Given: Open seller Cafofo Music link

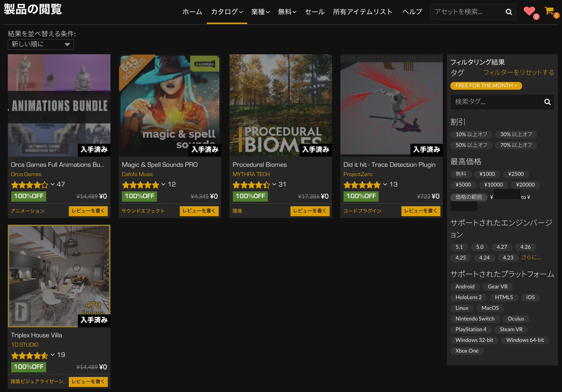Looking at the screenshot, I should [x=138, y=174].
